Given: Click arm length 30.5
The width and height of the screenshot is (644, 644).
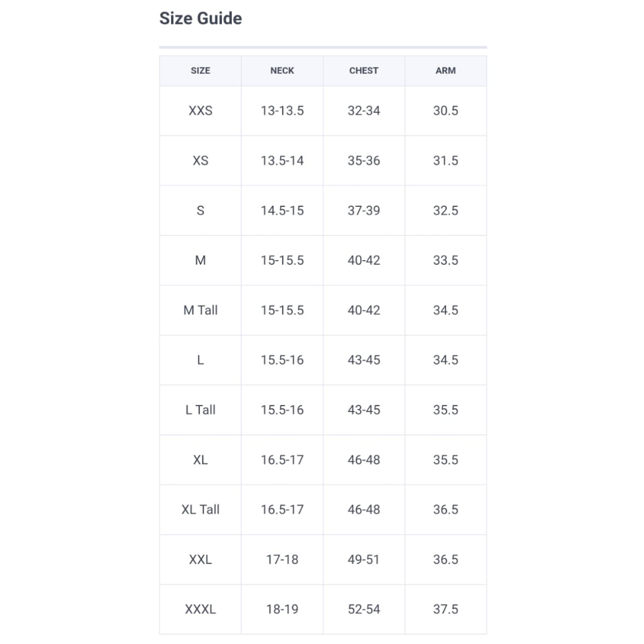Looking at the screenshot, I should pos(445,111).
